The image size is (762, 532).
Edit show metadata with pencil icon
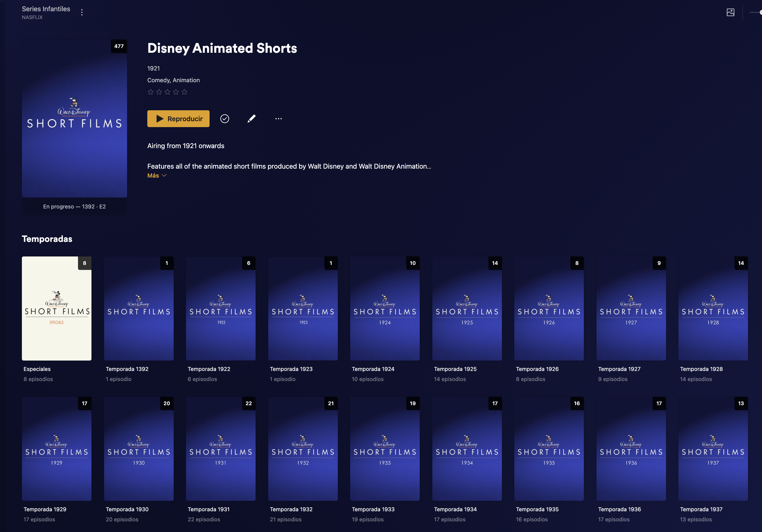(x=252, y=118)
